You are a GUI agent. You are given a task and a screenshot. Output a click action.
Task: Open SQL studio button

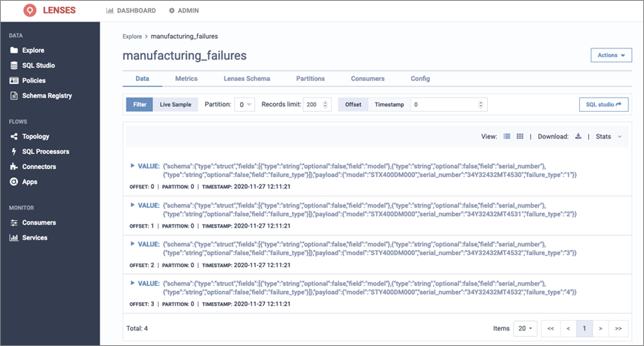tap(604, 104)
